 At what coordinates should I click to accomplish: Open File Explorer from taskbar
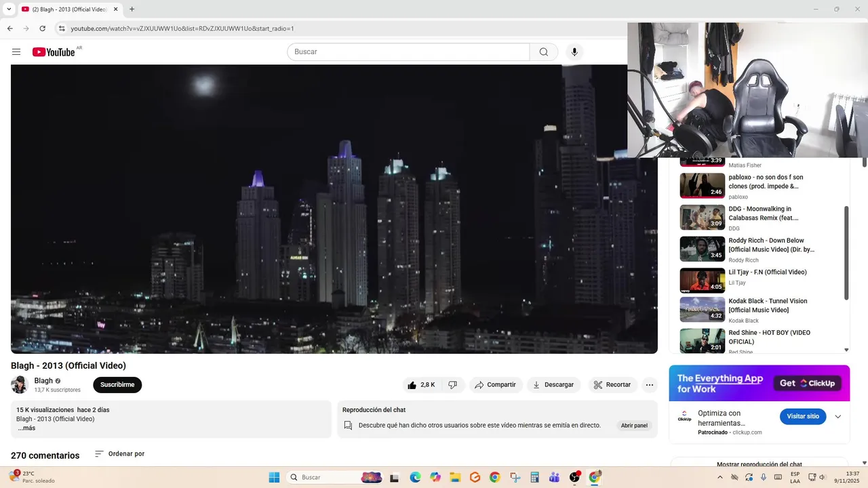455,477
